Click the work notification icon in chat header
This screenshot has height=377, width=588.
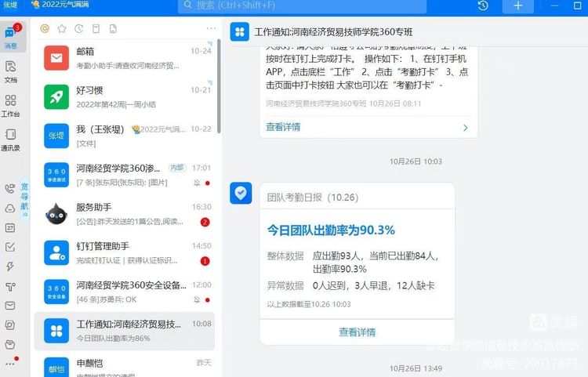coord(240,31)
